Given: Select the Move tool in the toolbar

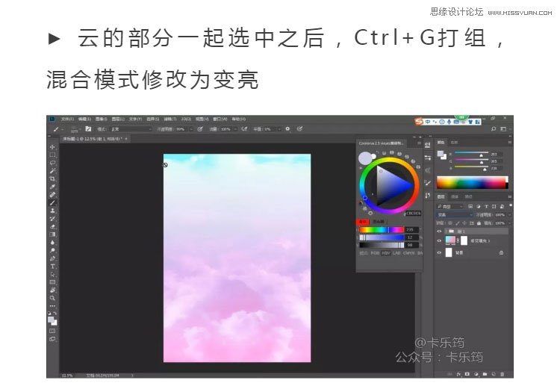Looking at the screenshot, I should coord(52,146).
